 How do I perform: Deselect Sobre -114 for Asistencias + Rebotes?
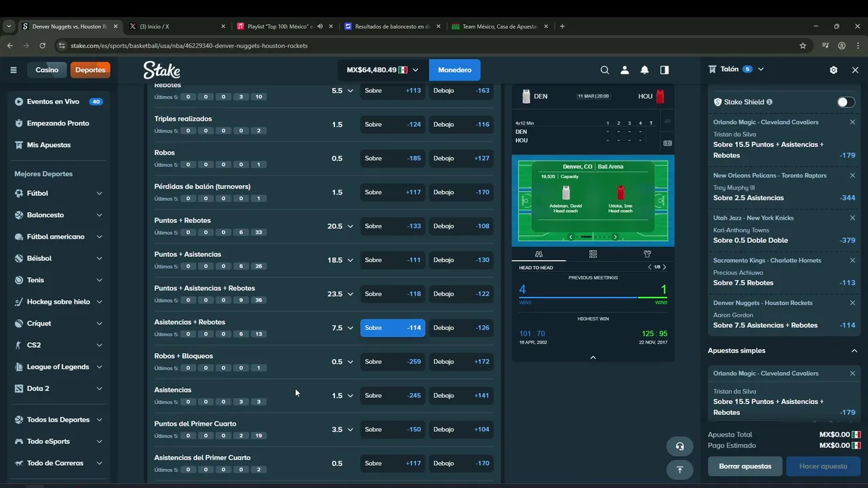pos(393,327)
